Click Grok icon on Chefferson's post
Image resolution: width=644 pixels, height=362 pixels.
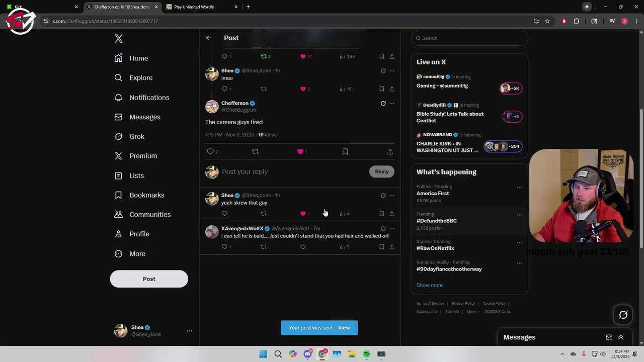click(383, 104)
